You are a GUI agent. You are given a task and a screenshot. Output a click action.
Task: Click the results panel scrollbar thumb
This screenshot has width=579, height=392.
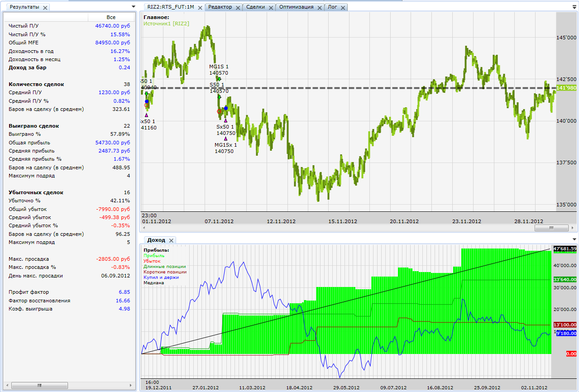point(39,386)
